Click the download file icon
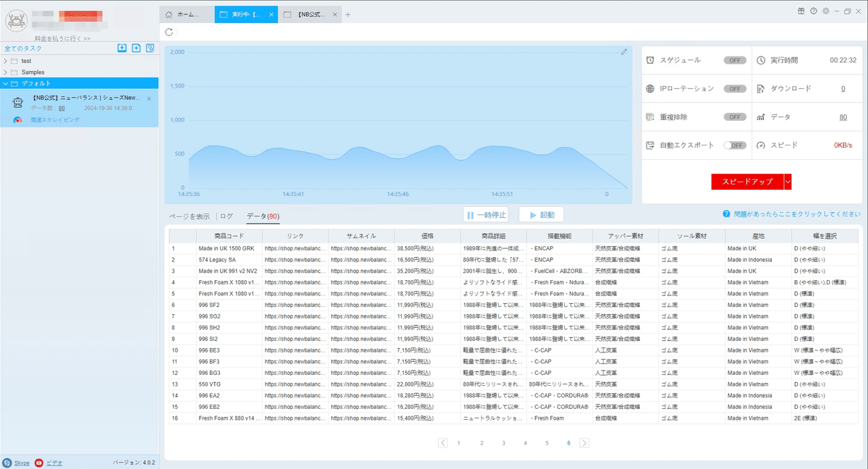868x469 pixels. point(761,88)
